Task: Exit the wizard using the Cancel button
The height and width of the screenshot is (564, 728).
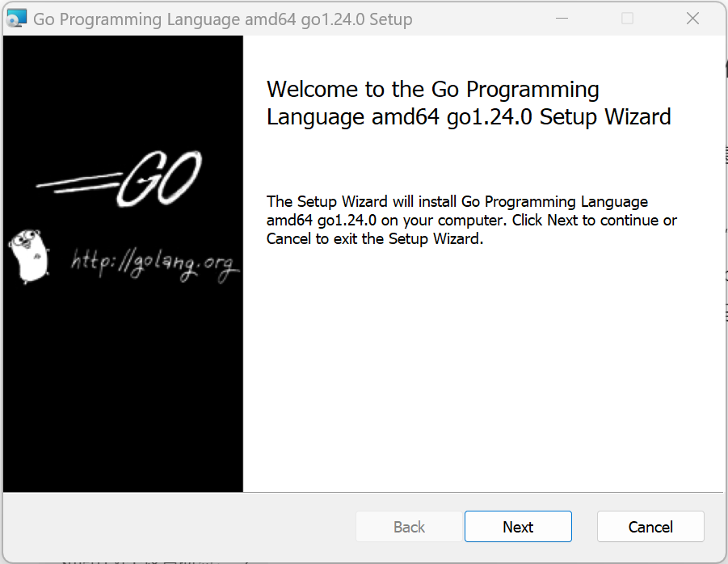Action: 650,526
